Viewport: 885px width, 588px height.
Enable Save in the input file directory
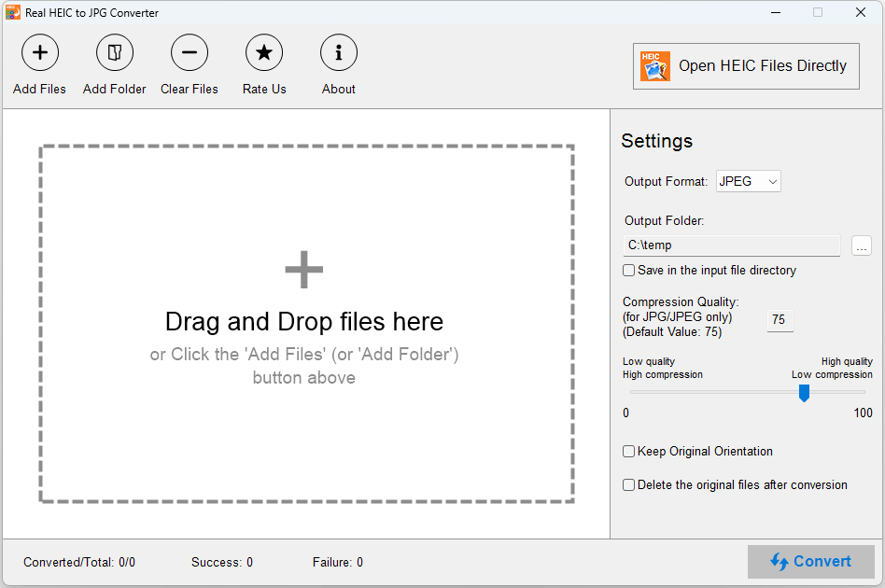coord(628,270)
